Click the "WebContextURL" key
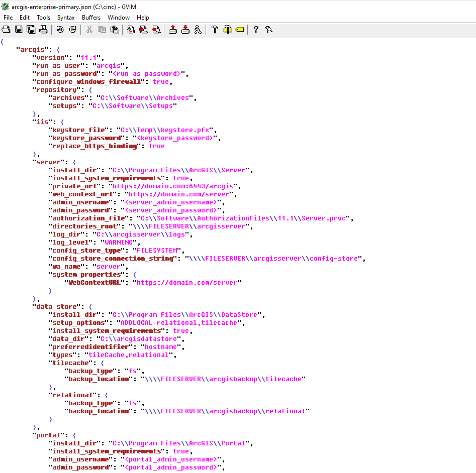Viewport: 476px width, 473px height. (x=94, y=283)
